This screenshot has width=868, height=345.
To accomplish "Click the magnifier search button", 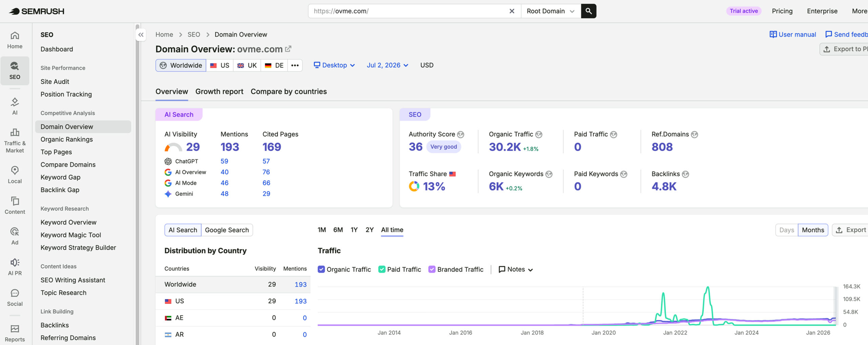I will [589, 11].
